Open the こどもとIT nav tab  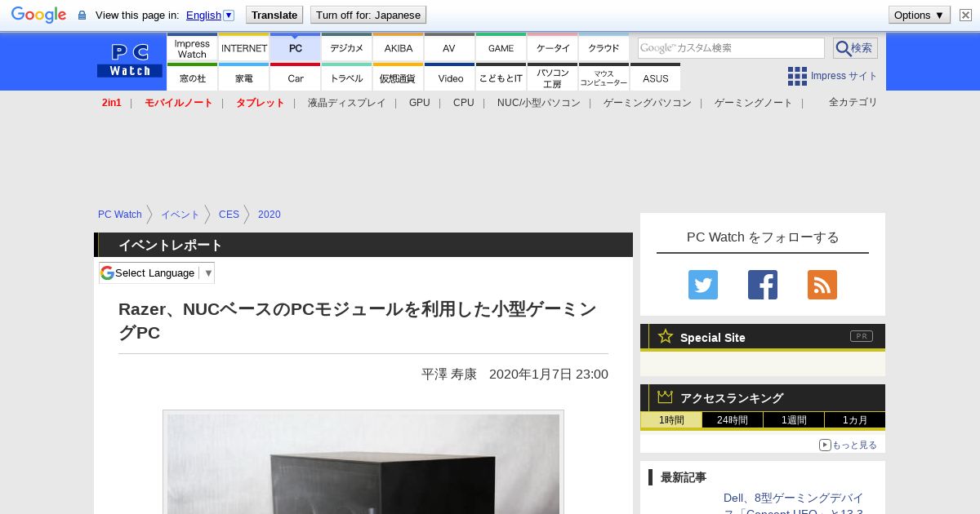tap(501, 78)
